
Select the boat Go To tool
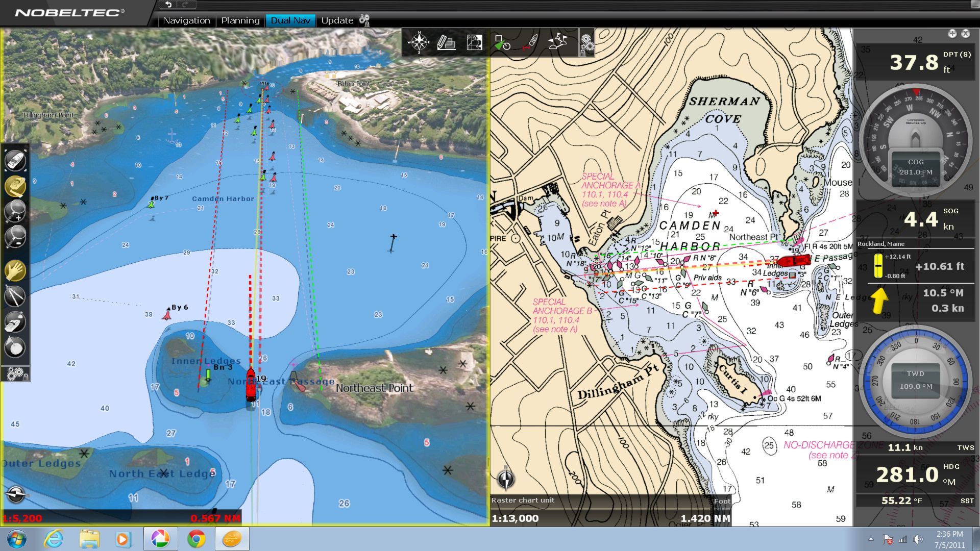[x=15, y=322]
